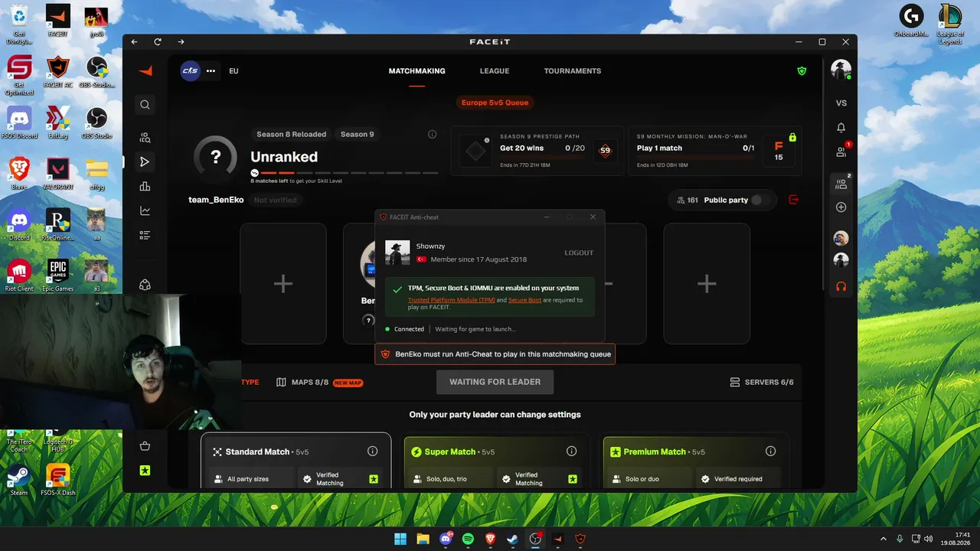This screenshot has height=551, width=980.
Task: Select the Premium Match card
Action: (695, 461)
